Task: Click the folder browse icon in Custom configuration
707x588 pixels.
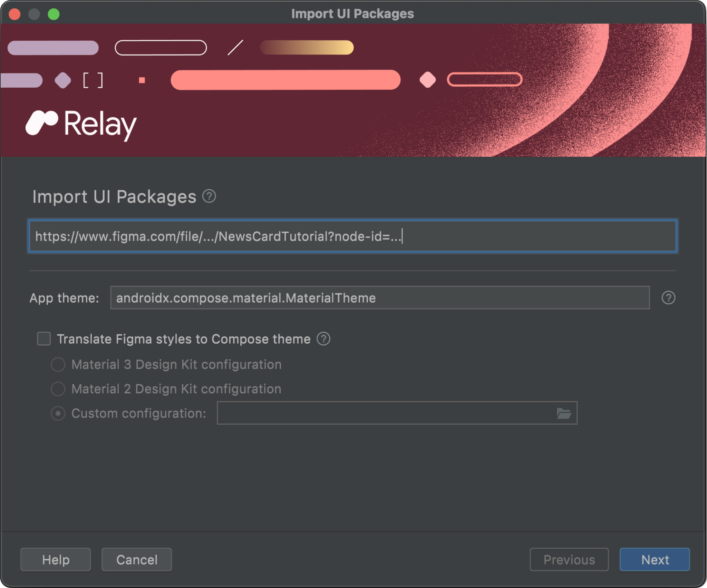Action: point(564,412)
